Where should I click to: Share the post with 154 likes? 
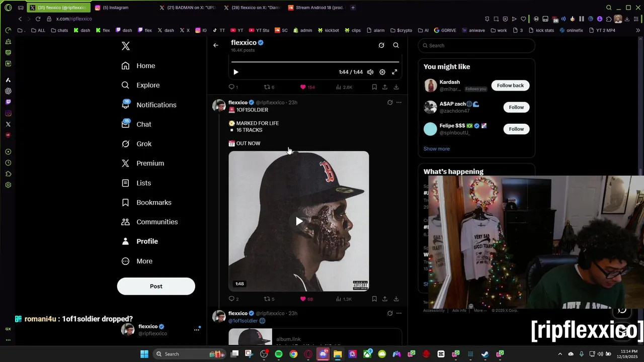click(385, 87)
